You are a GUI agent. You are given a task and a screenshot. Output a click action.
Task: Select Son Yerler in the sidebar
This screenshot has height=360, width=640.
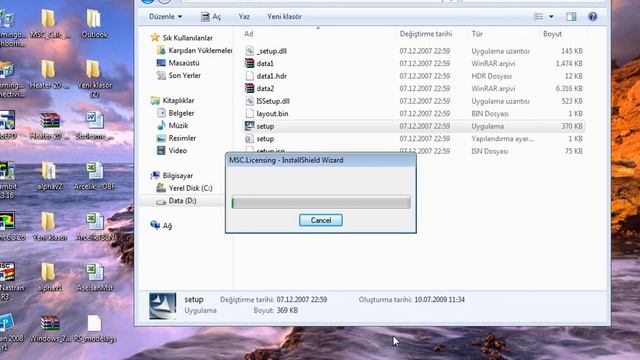coord(179,76)
